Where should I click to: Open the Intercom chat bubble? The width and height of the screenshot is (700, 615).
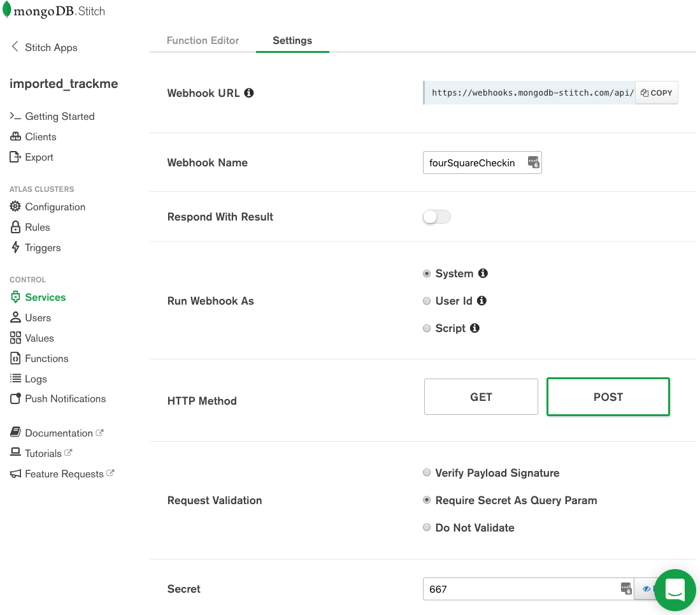point(675,591)
